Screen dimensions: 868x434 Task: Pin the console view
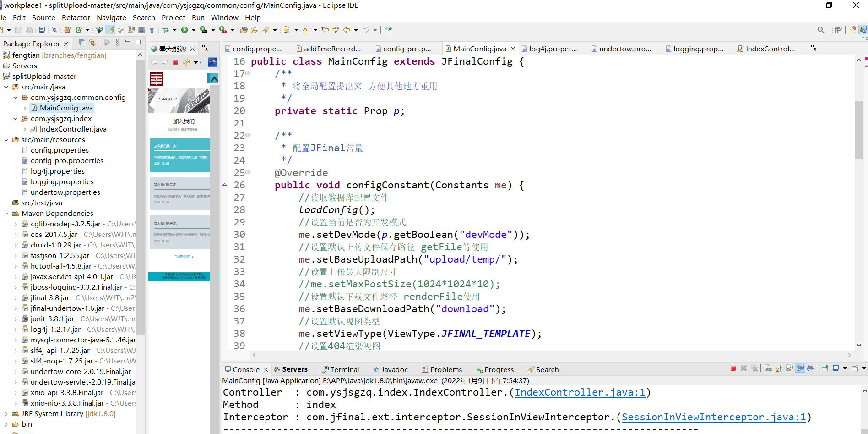click(x=825, y=368)
